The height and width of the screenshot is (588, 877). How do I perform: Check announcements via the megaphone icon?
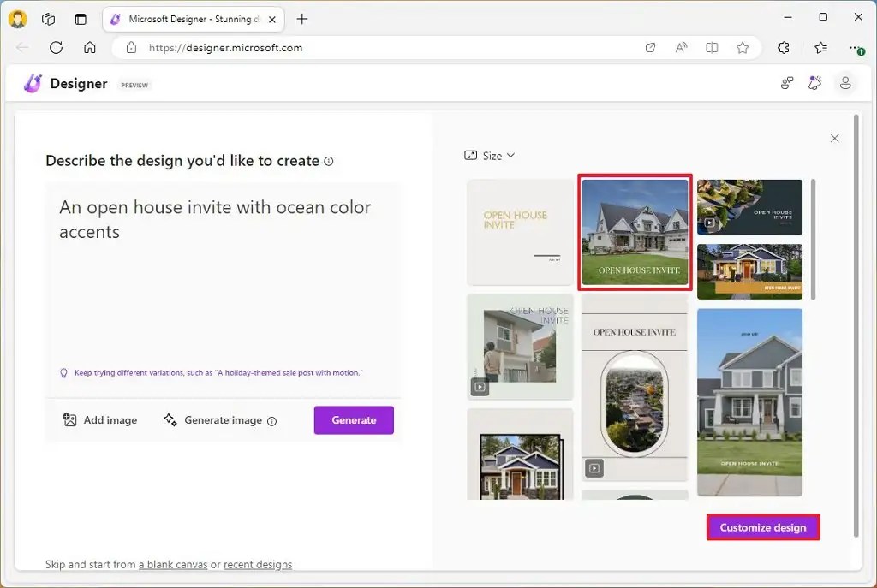click(x=814, y=83)
